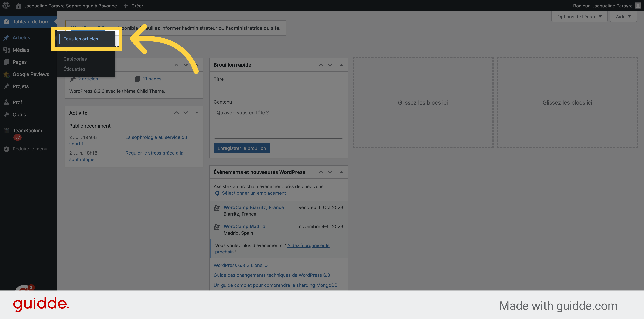
Task: Click the home icon beside site name
Action: pos(18,6)
